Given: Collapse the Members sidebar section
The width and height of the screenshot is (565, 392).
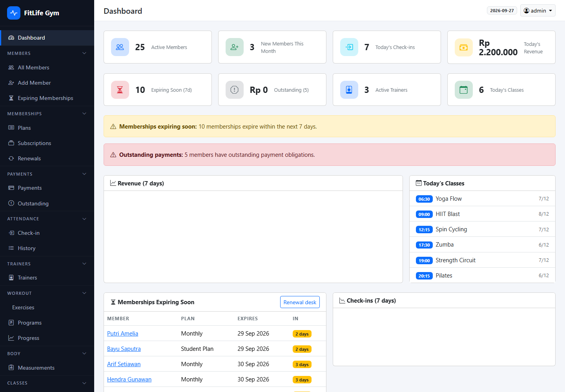Looking at the screenshot, I should point(84,53).
